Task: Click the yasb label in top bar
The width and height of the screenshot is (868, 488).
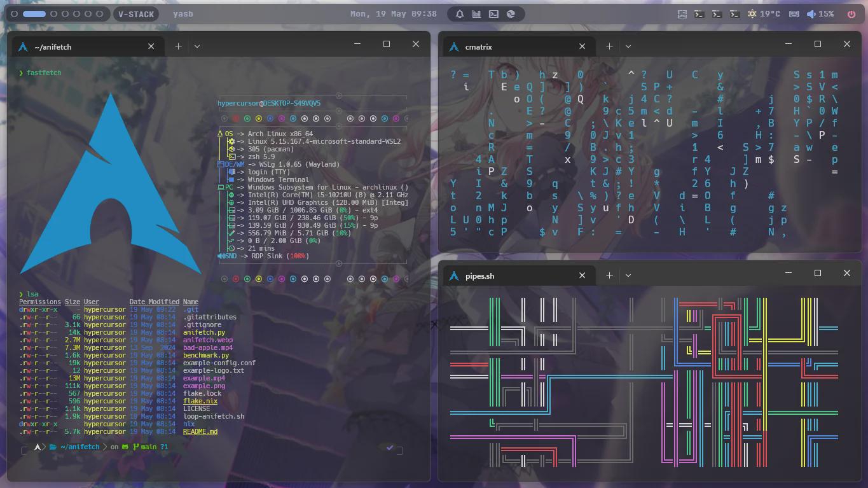Action: [x=183, y=13]
